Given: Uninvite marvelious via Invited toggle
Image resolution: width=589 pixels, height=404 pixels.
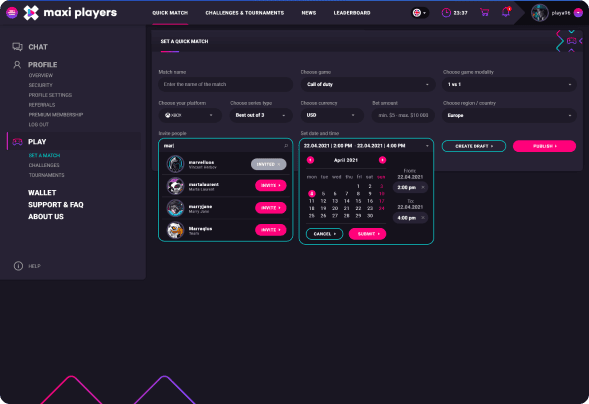Looking at the screenshot, I should [x=268, y=164].
